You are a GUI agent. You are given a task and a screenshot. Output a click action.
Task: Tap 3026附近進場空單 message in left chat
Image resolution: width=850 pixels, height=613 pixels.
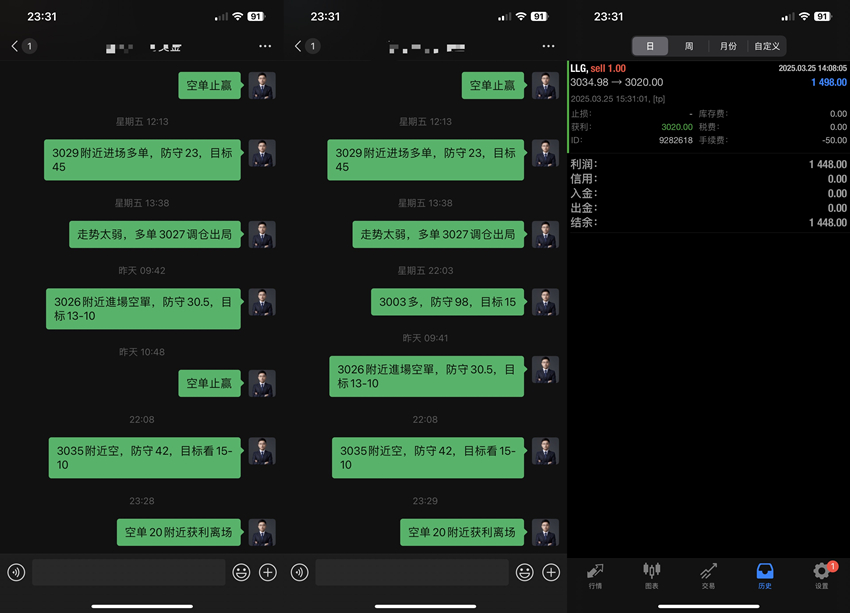coord(143,309)
